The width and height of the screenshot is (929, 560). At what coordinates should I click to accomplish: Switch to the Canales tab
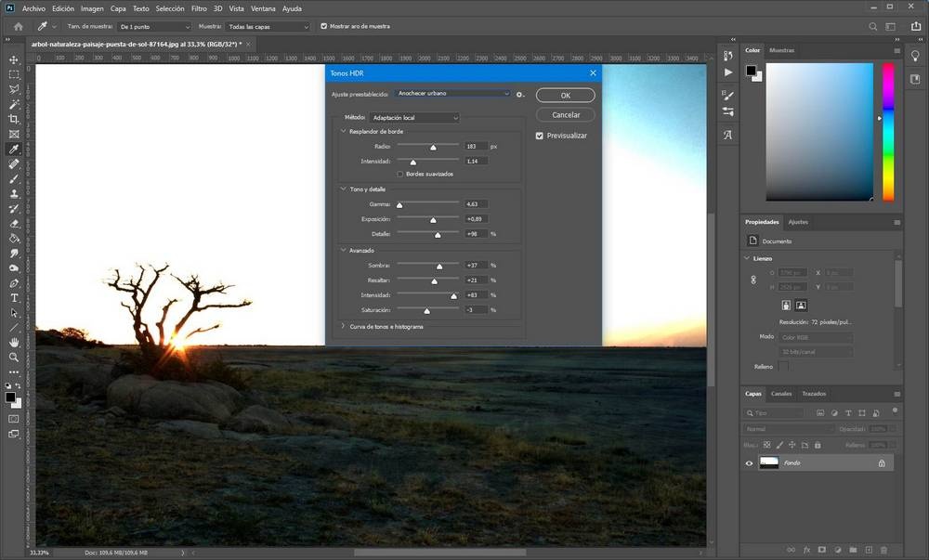coord(781,393)
